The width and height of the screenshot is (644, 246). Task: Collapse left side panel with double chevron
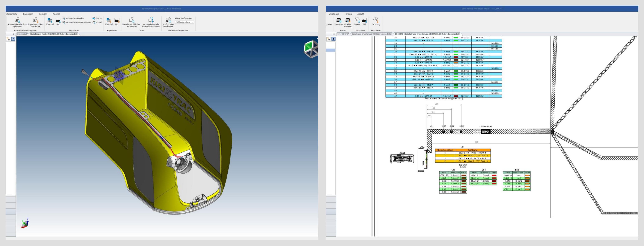pyautogui.click(x=13, y=34)
